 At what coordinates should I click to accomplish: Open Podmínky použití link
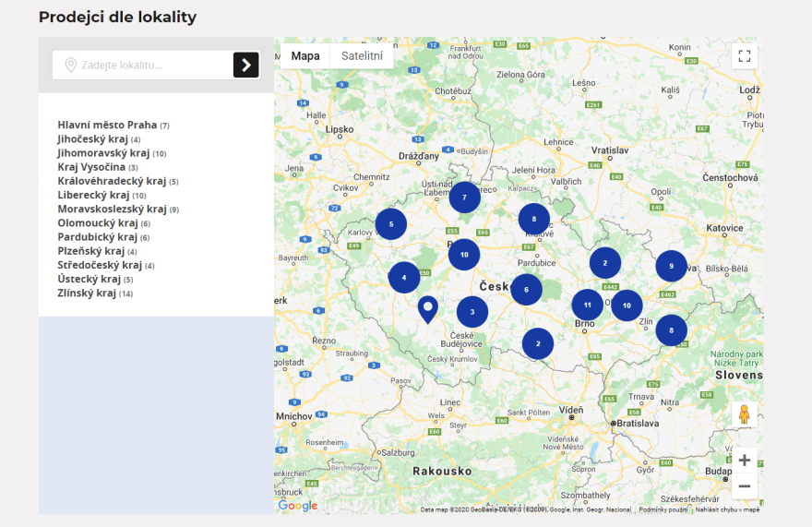click(x=663, y=509)
